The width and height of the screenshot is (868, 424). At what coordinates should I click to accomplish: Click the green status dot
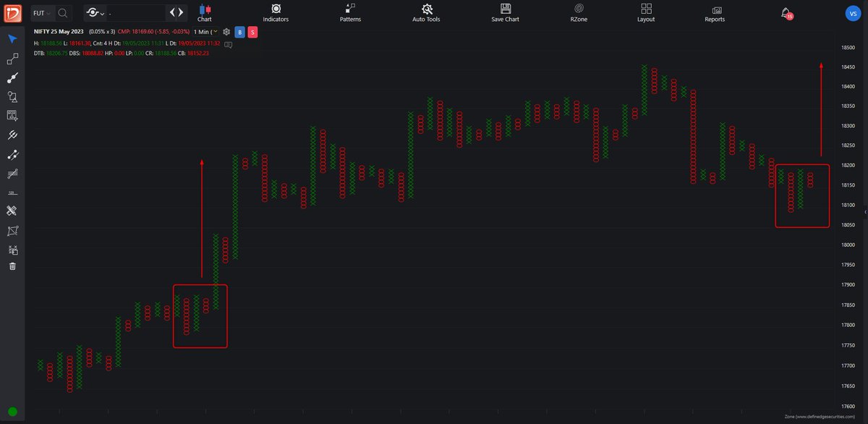pyautogui.click(x=12, y=412)
